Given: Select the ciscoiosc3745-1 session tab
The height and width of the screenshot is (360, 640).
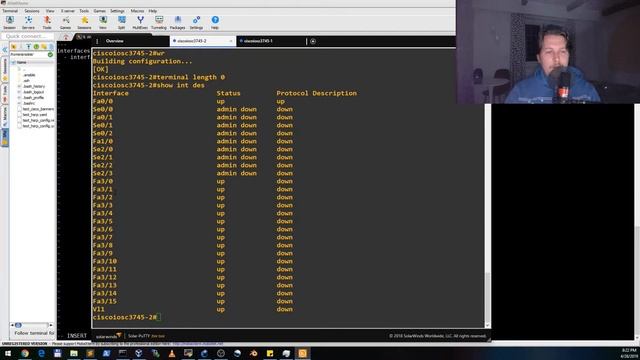Looking at the screenshot, I should click(258, 41).
